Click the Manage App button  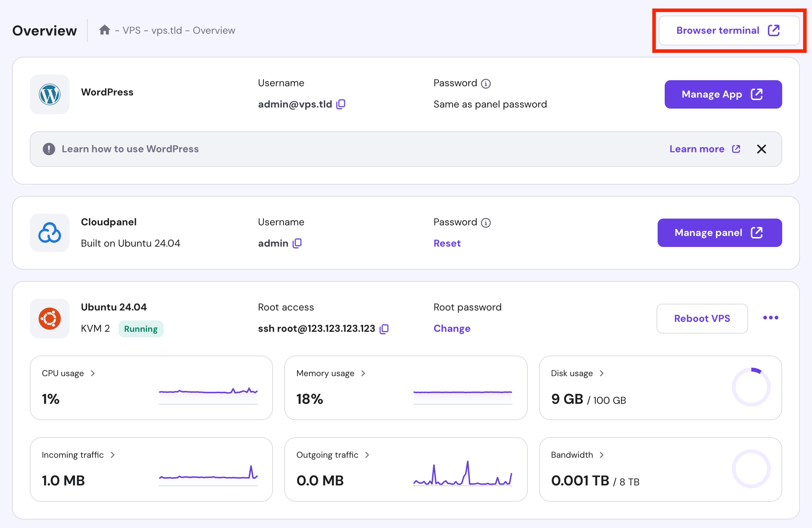coord(723,94)
